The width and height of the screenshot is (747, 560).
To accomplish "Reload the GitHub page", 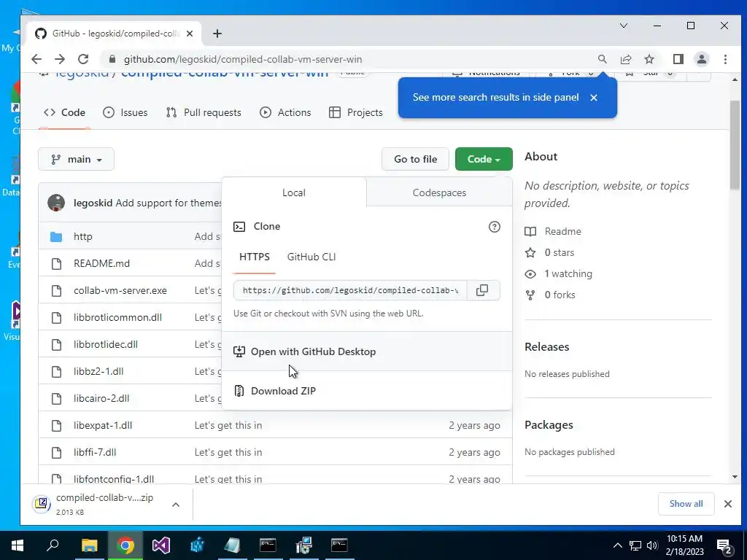I will tap(83, 59).
